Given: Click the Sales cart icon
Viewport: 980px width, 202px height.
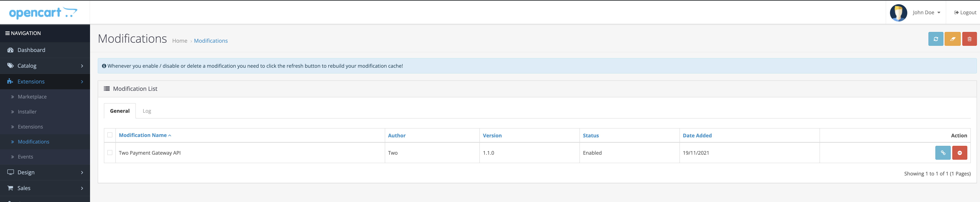Looking at the screenshot, I should point(10,188).
